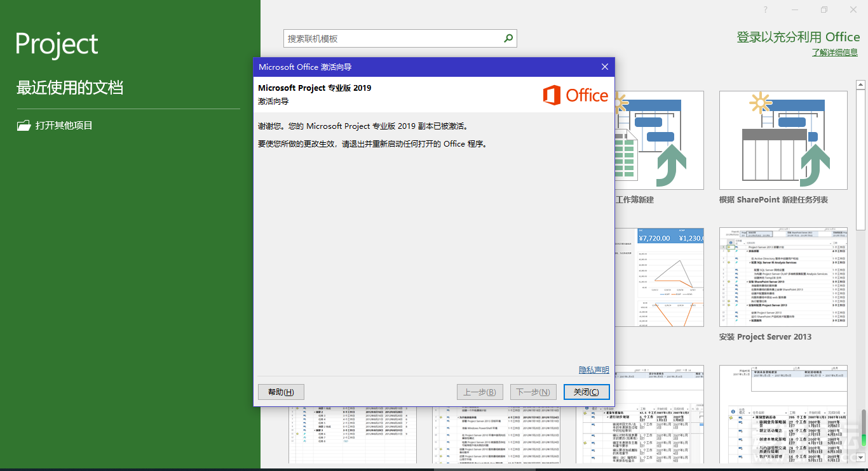
Task: Click the Office logo in activation wizard
Action: click(x=576, y=95)
